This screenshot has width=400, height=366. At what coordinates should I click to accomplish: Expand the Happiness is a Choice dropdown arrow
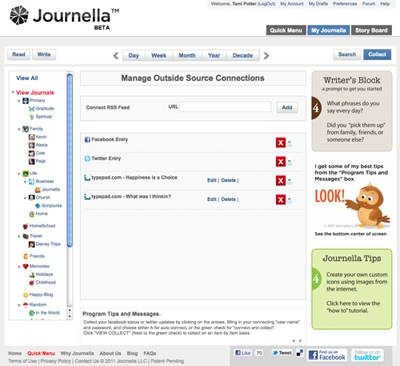pos(289,181)
